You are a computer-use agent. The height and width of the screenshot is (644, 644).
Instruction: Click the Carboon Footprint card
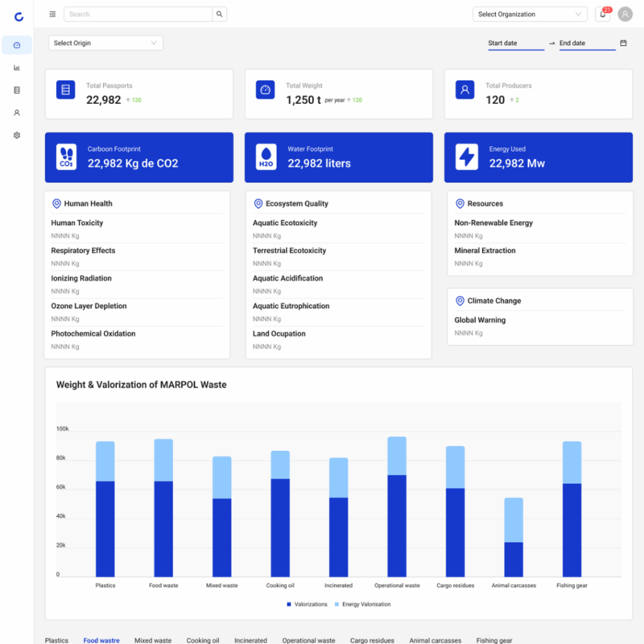[x=139, y=157]
